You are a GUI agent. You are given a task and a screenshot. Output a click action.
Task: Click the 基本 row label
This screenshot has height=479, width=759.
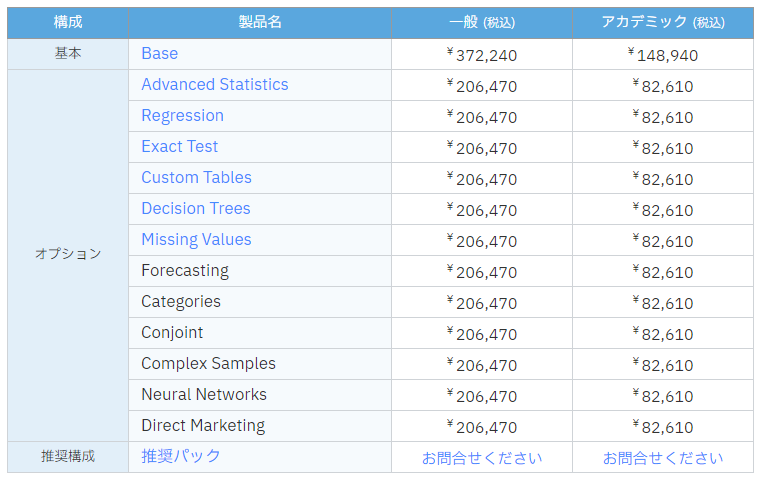(68, 53)
